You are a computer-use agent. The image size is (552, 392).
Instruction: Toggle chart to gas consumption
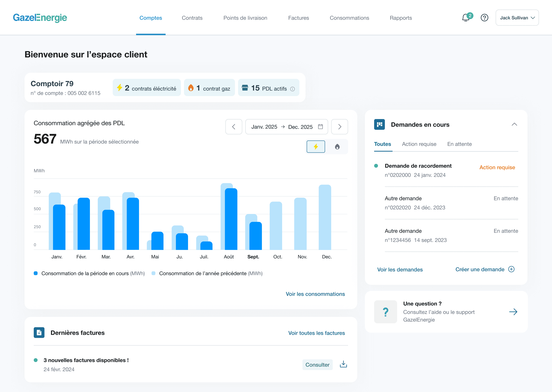(x=337, y=146)
